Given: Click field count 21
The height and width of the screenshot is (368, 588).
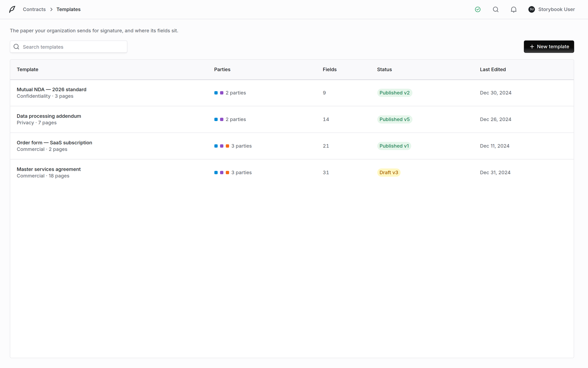Looking at the screenshot, I should click(326, 146).
